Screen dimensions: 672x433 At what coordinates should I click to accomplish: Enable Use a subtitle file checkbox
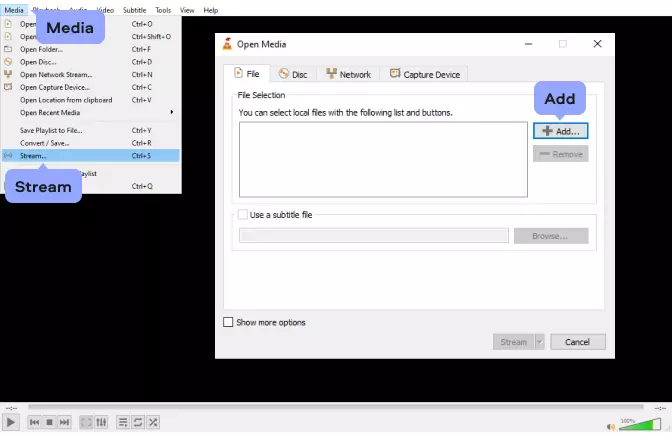[x=243, y=214]
